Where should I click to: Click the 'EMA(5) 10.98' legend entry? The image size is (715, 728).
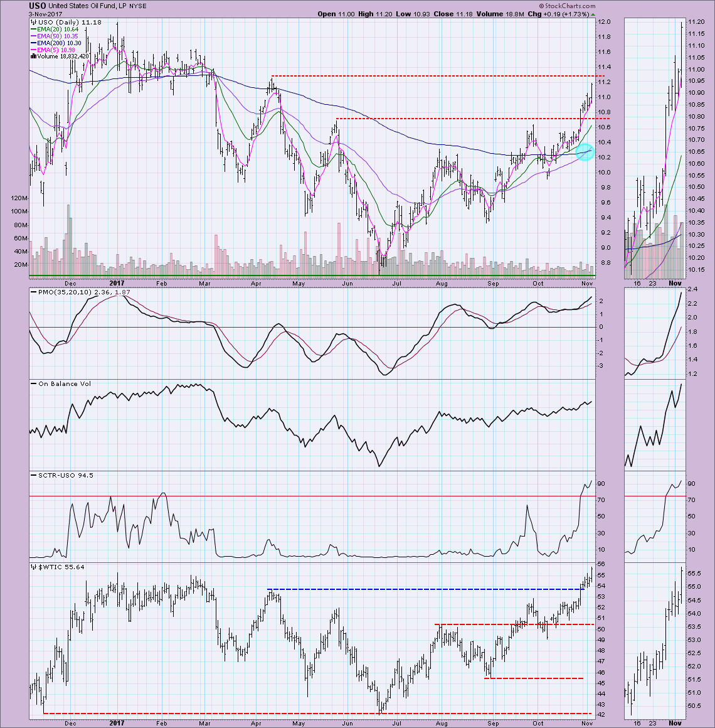coord(56,50)
